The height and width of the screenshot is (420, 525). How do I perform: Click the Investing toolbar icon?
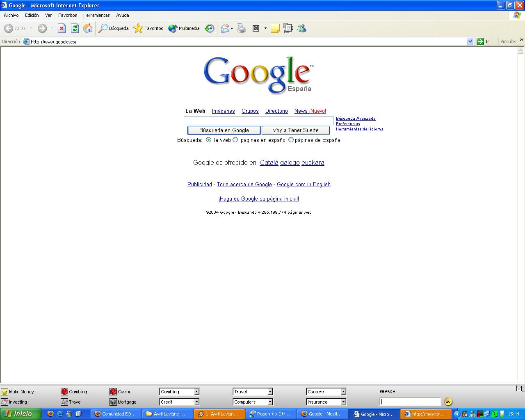coord(5,402)
